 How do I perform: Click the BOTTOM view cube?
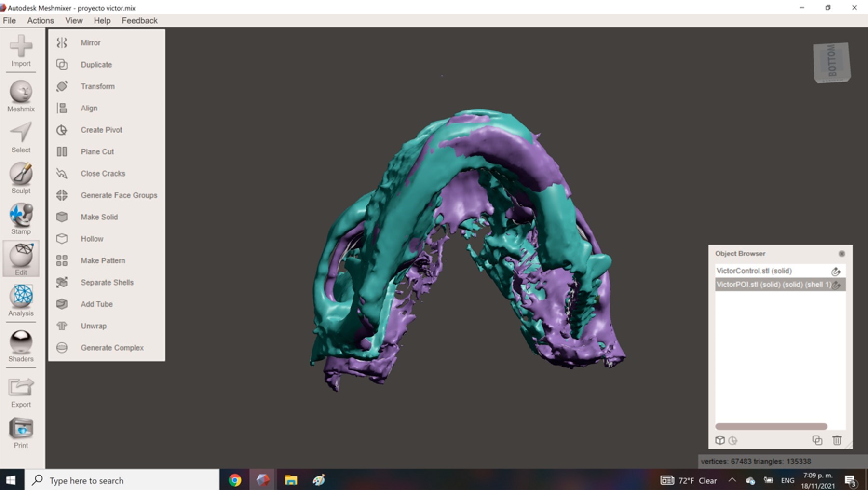(x=832, y=62)
